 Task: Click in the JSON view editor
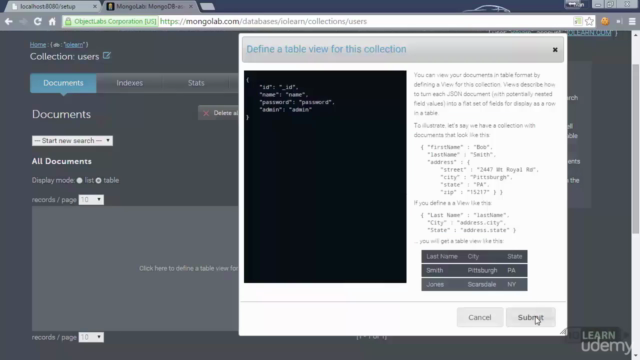(325, 177)
